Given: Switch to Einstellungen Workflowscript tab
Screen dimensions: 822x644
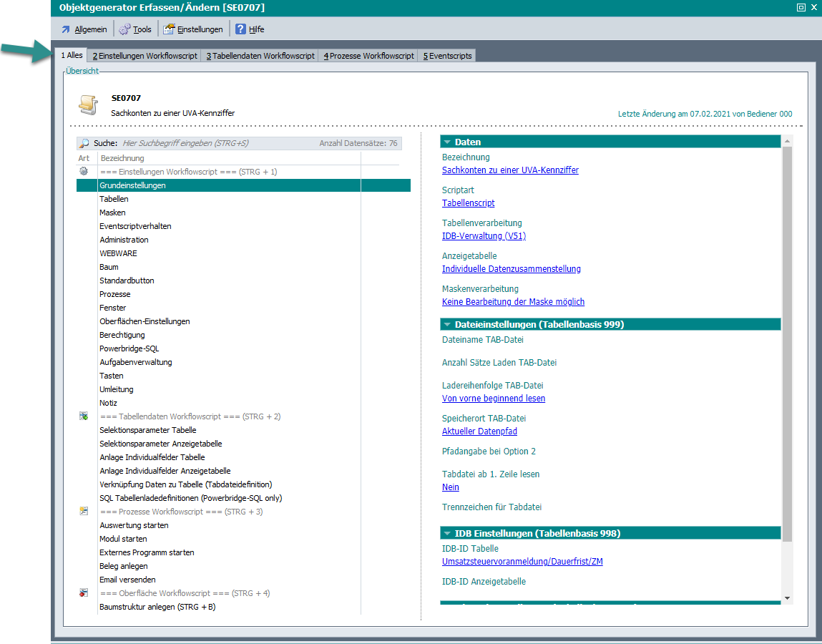Looking at the screenshot, I should click(x=145, y=56).
